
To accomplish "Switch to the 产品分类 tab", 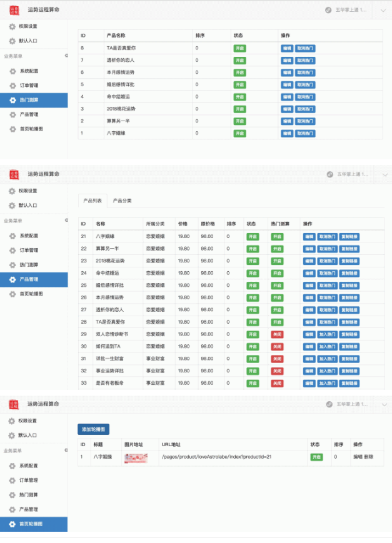I will pyautogui.click(x=122, y=201).
